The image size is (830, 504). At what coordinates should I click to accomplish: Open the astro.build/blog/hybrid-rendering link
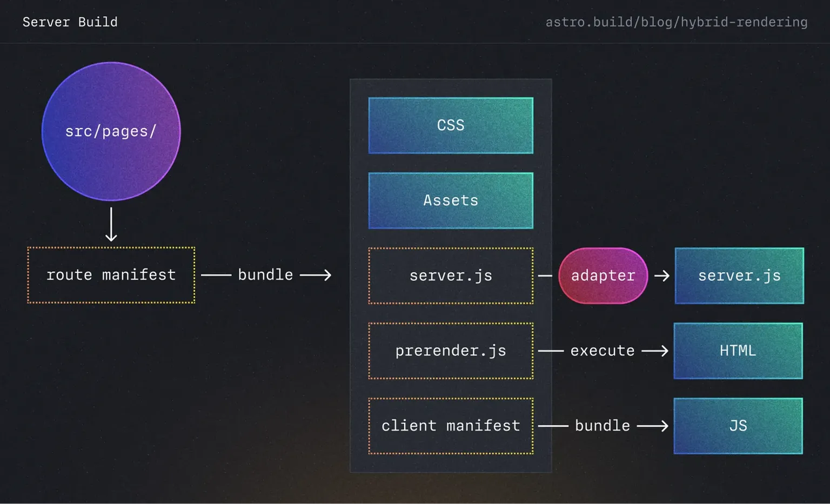coord(676,22)
